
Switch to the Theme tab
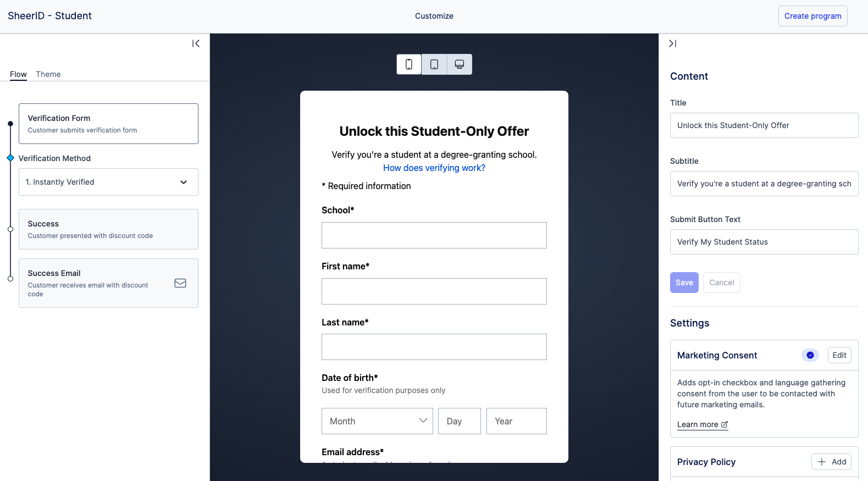tap(48, 74)
